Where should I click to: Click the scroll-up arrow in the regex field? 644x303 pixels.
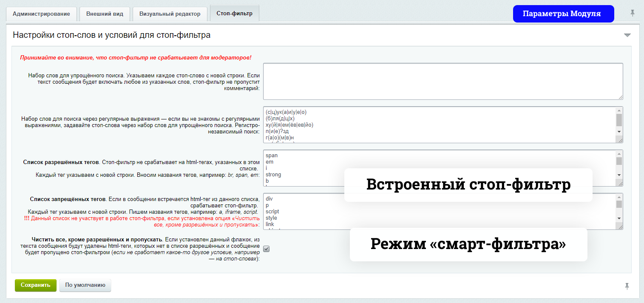click(619, 110)
